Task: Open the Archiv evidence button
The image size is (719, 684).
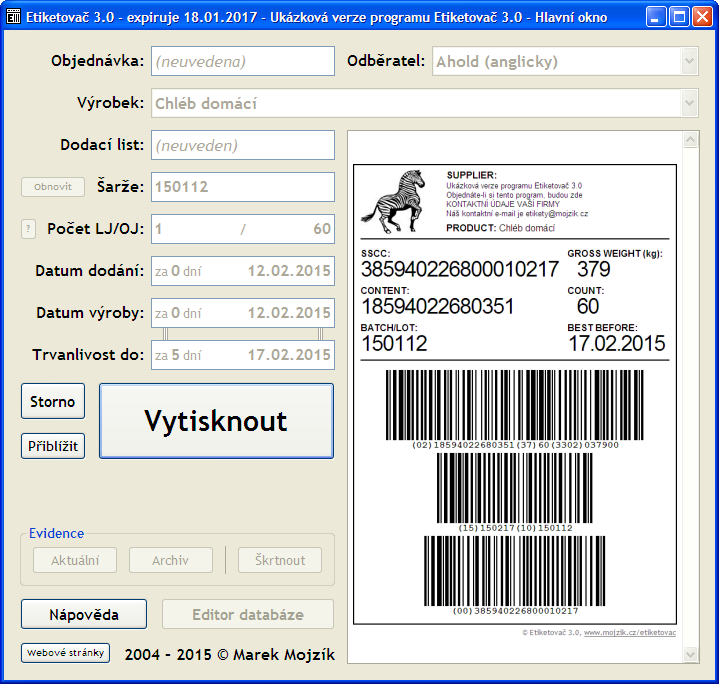Action: tap(171, 560)
